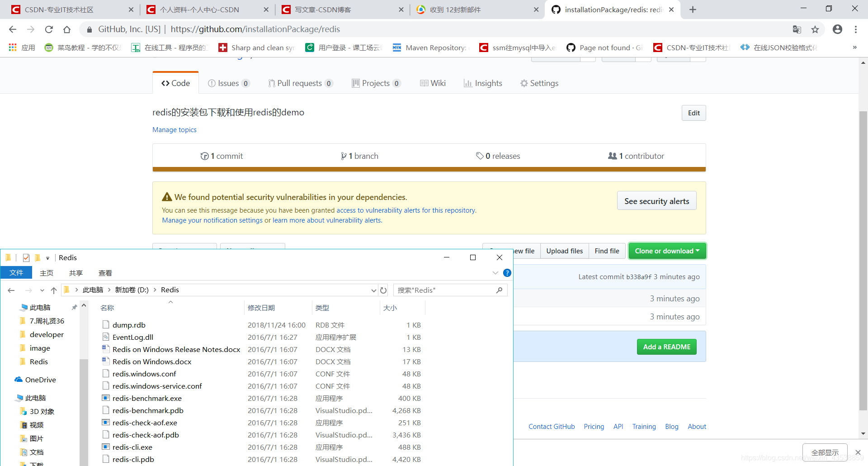
Task: Open the Wiki tab
Action: 433,83
